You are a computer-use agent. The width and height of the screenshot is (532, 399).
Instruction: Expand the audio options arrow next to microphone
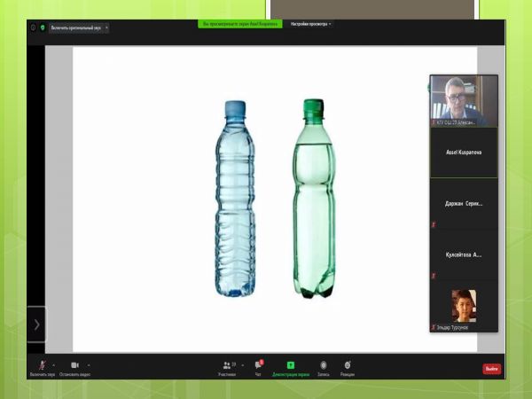point(53,364)
